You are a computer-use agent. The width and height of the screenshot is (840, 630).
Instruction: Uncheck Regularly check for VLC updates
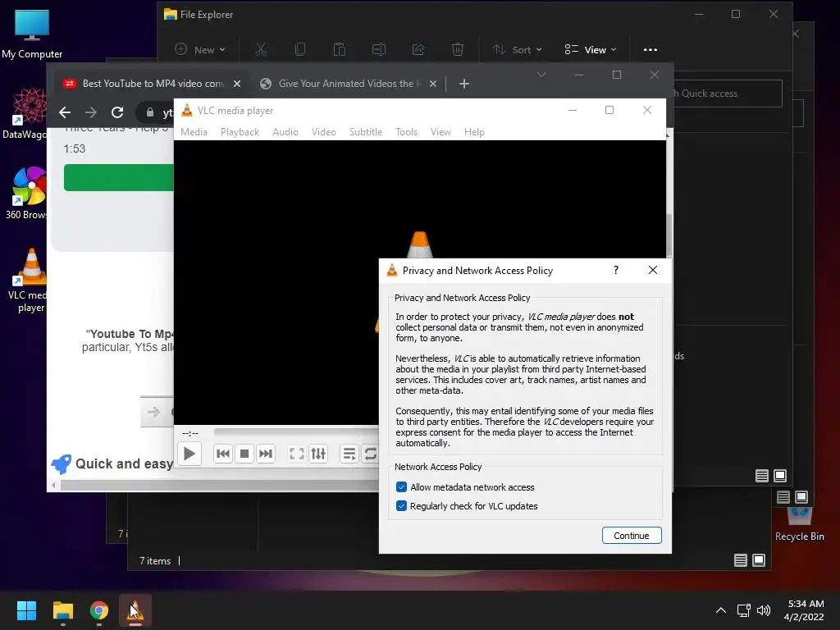pos(401,505)
